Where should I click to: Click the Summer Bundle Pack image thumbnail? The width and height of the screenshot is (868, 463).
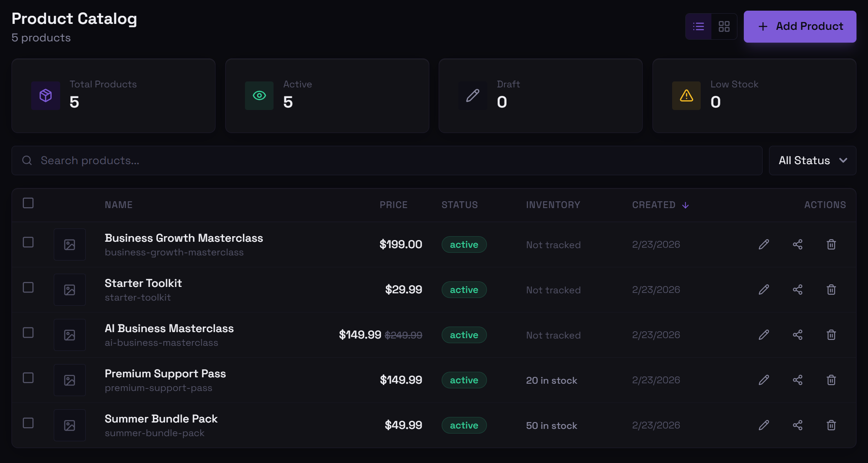[70, 425]
